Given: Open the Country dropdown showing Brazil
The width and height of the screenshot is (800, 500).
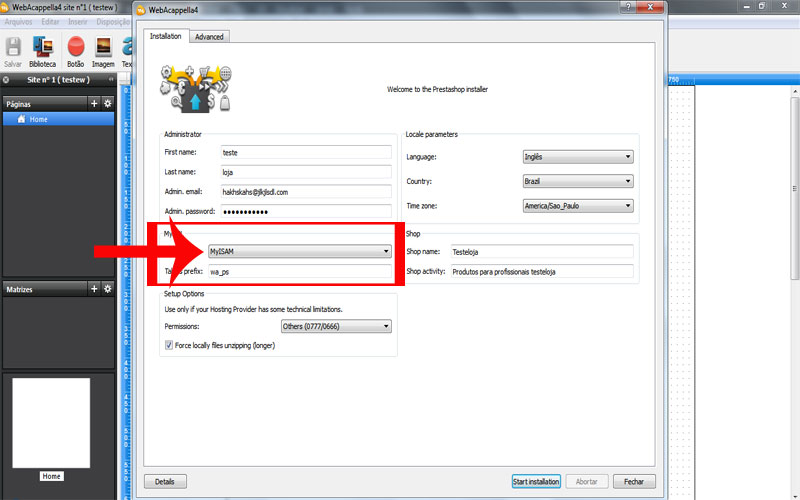Looking at the screenshot, I should 578,181.
